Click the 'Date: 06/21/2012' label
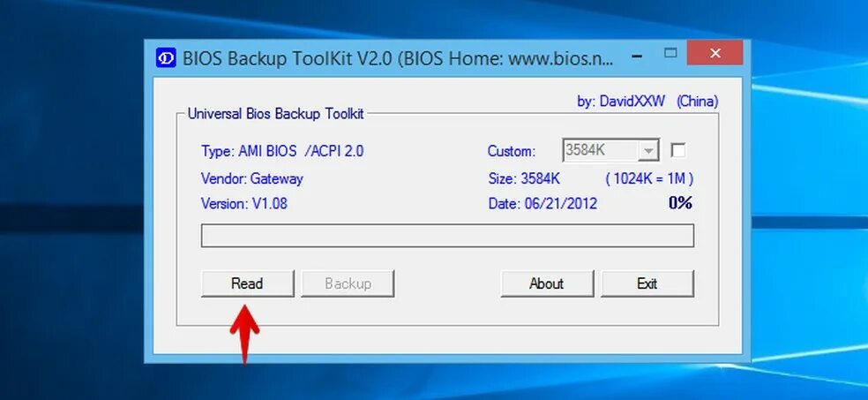This screenshot has height=400, width=868. pos(542,204)
